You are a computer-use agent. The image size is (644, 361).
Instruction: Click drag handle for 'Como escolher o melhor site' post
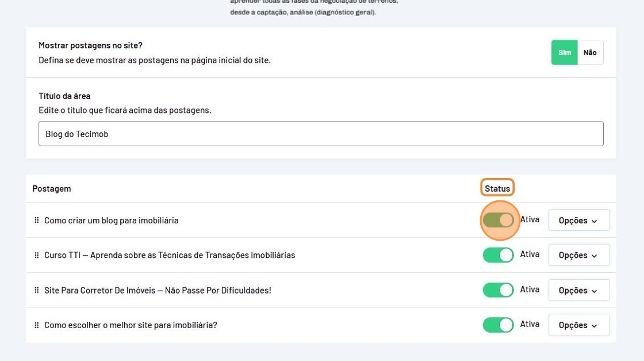tap(37, 325)
